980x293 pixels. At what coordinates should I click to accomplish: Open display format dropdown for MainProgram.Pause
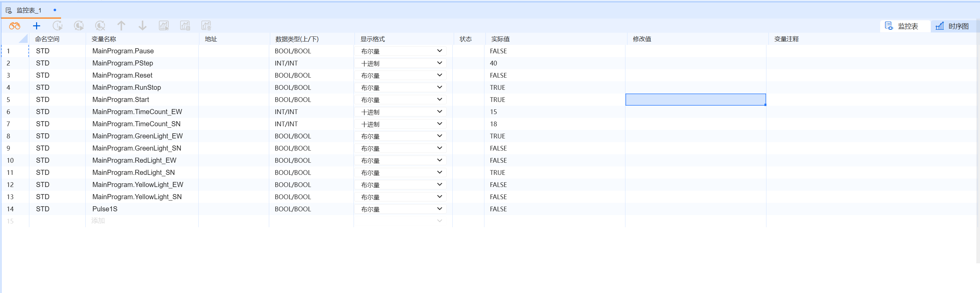pyautogui.click(x=440, y=51)
